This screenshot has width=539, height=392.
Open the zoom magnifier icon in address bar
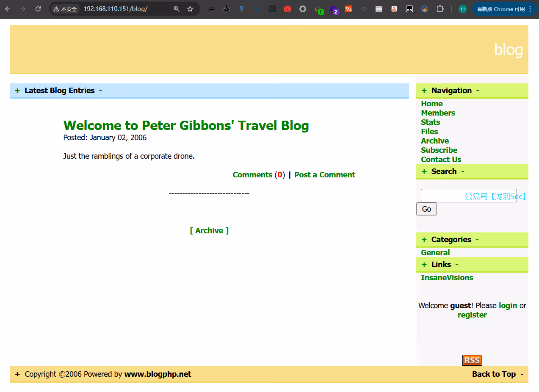click(177, 9)
